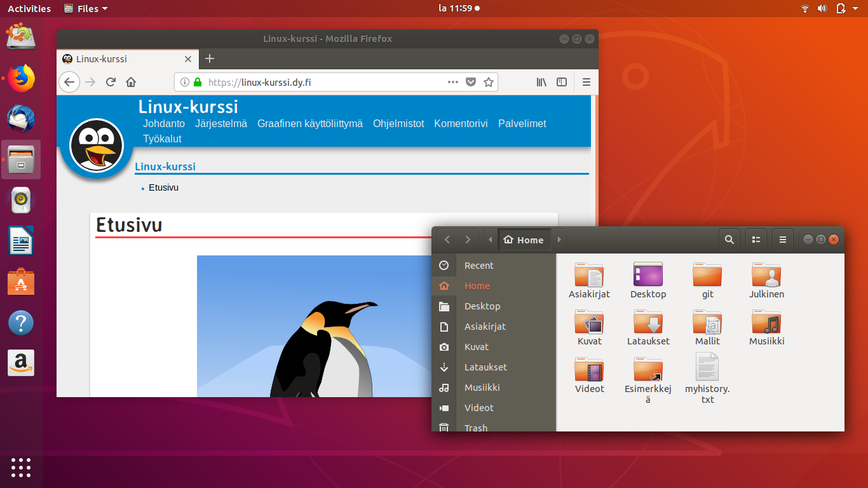Open Show Applications grid in dock
Screen dimensions: 868x488
click(21, 467)
